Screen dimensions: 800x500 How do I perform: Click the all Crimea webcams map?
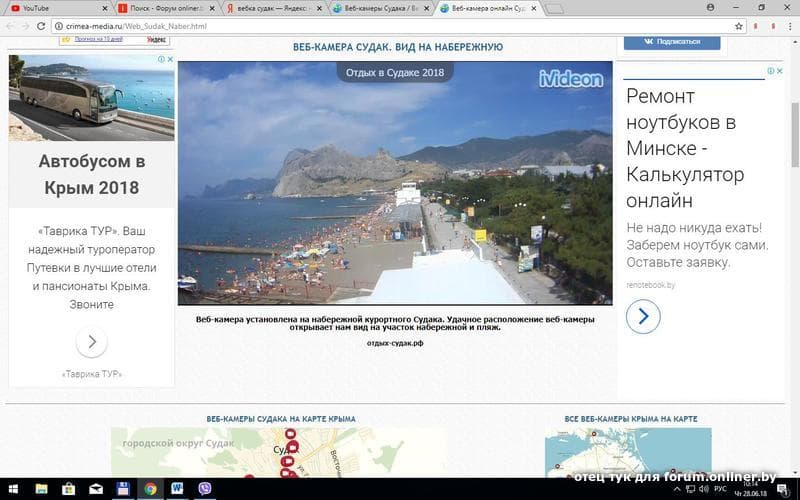[628, 453]
